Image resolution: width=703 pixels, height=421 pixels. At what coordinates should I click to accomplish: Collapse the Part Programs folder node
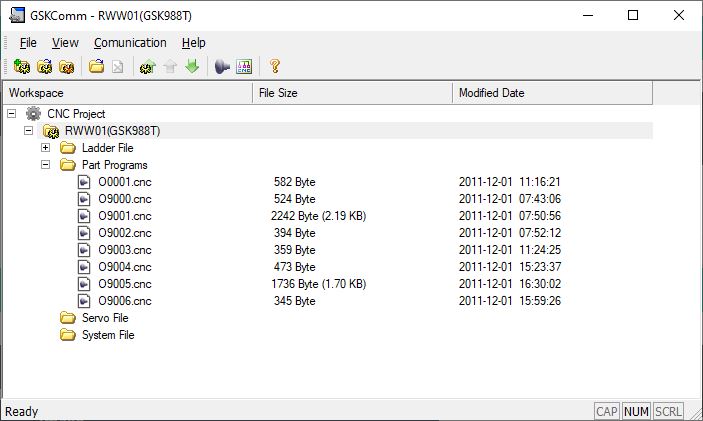click(45, 165)
